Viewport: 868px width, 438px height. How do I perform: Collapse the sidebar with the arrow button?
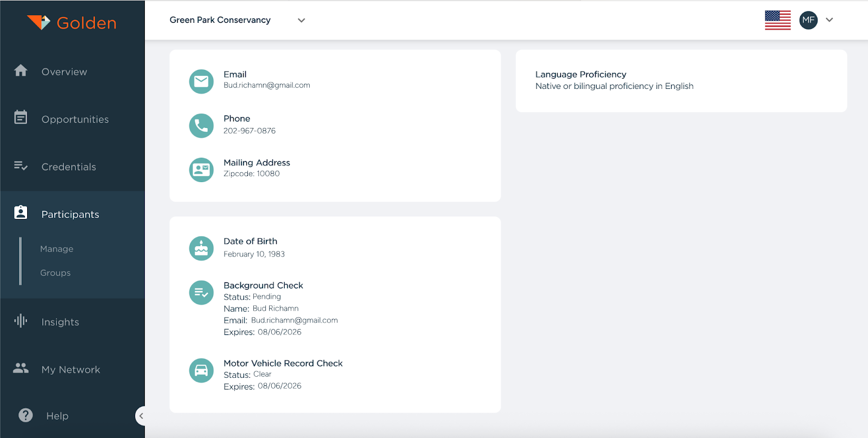(141, 416)
